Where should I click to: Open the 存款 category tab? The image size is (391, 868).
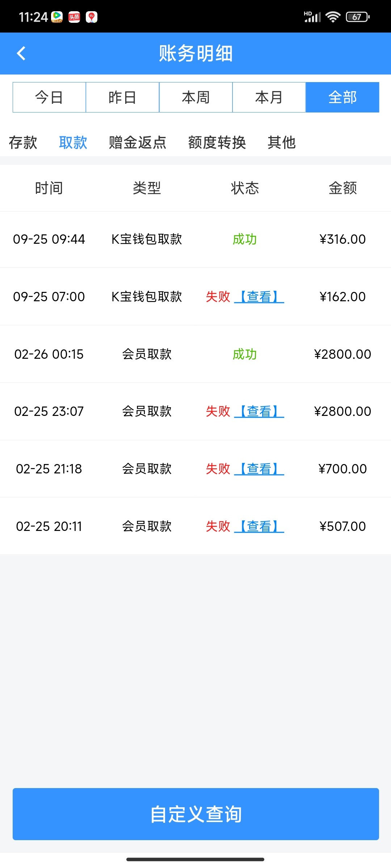(23, 142)
